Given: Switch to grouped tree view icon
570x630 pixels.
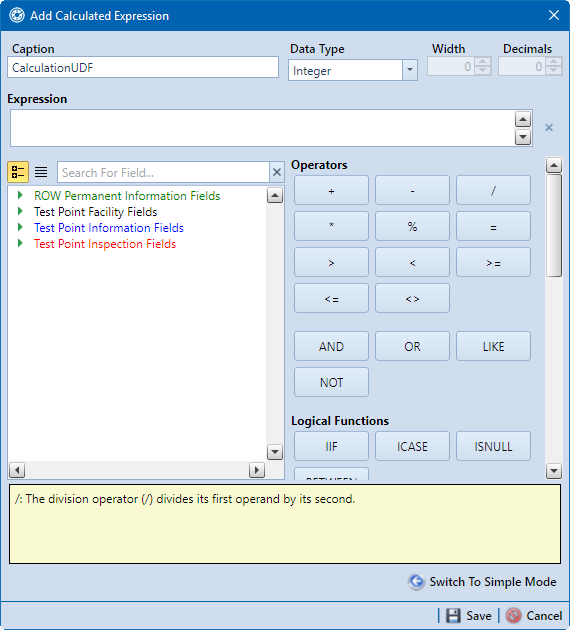Looking at the screenshot, I should tap(18, 172).
